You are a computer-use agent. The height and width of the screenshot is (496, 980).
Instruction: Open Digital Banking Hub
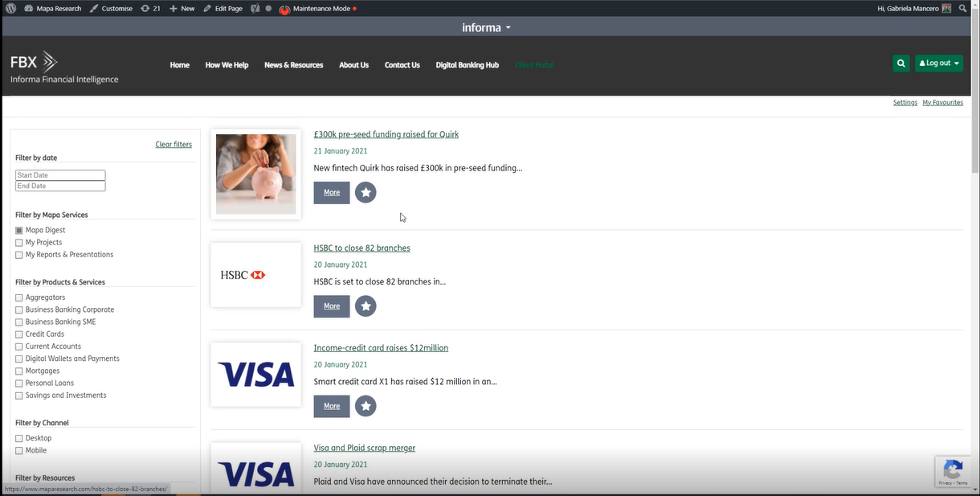[468, 65]
